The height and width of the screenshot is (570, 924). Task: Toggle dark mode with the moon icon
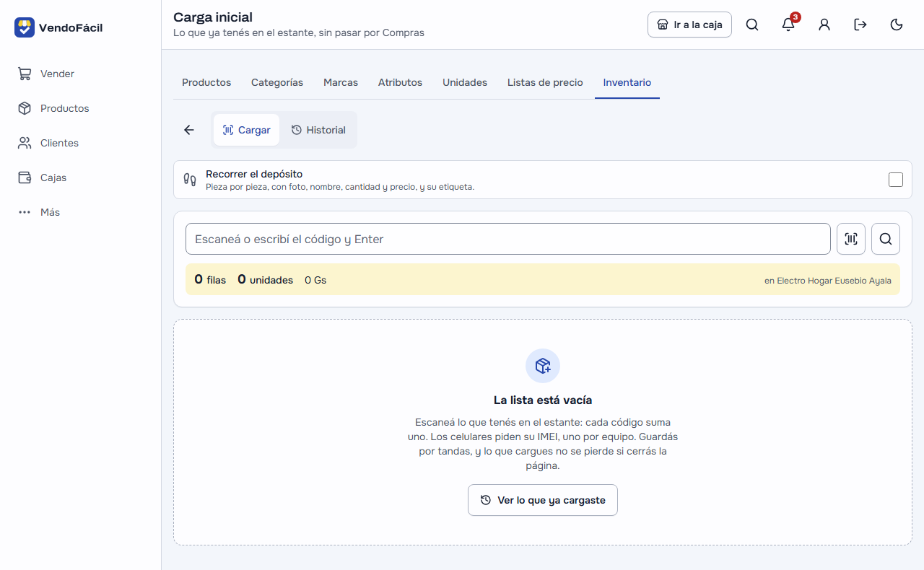coord(897,25)
